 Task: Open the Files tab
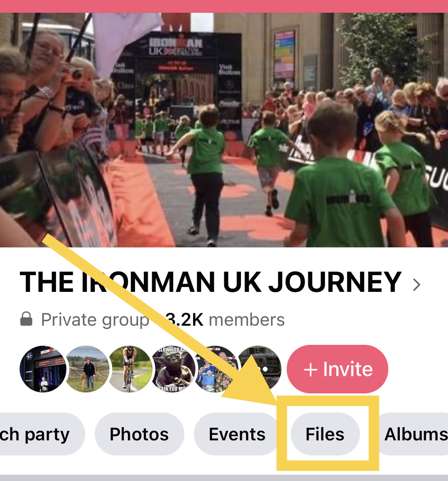[325, 434]
